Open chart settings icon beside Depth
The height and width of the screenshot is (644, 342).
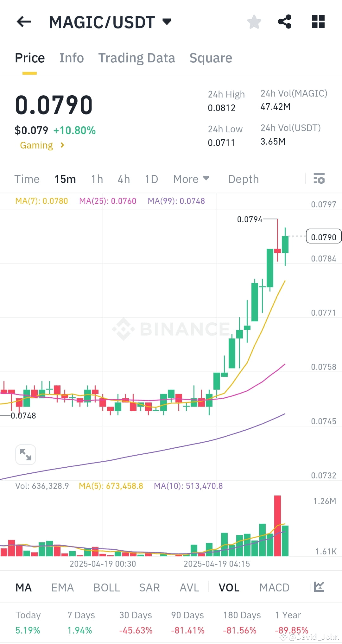tap(319, 179)
